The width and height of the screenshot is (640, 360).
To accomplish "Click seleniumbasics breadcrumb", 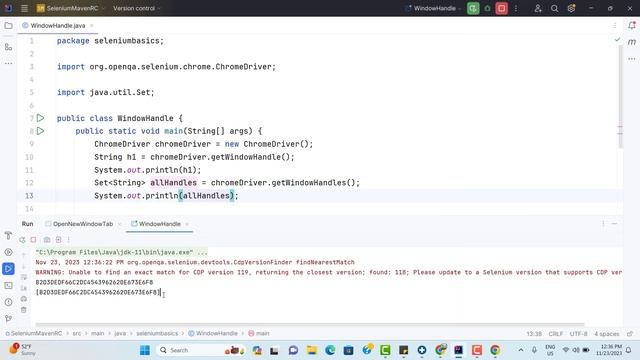I will click(x=157, y=333).
